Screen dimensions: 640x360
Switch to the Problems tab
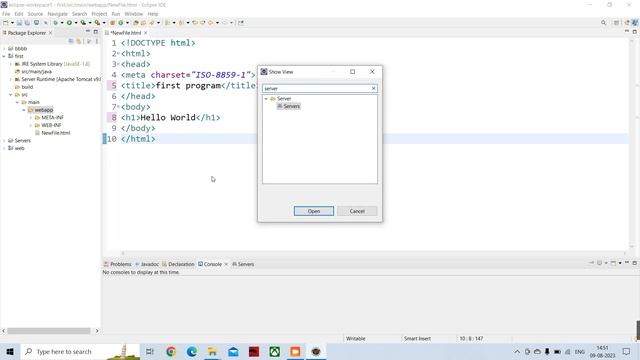[118, 264]
